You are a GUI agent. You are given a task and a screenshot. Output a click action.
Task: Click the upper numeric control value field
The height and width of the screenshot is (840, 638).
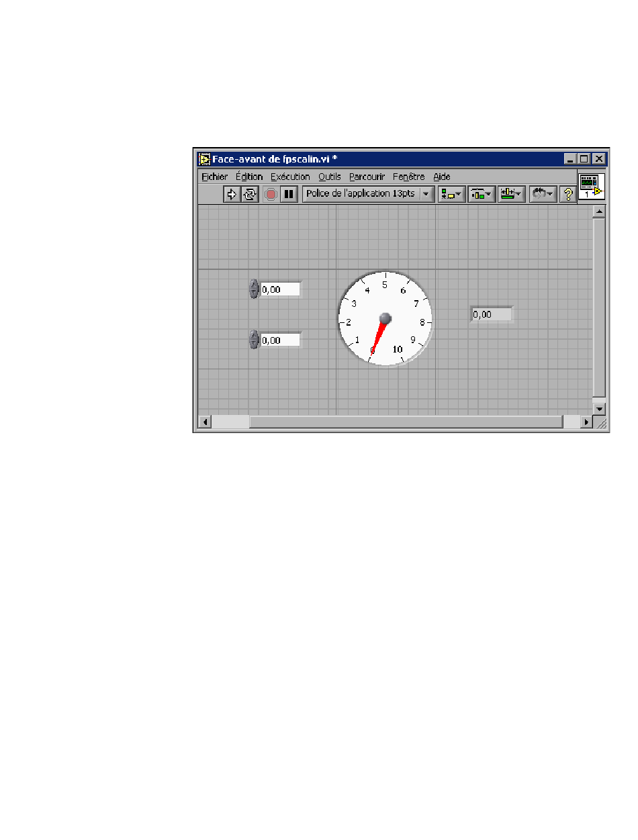click(x=280, y=289)
